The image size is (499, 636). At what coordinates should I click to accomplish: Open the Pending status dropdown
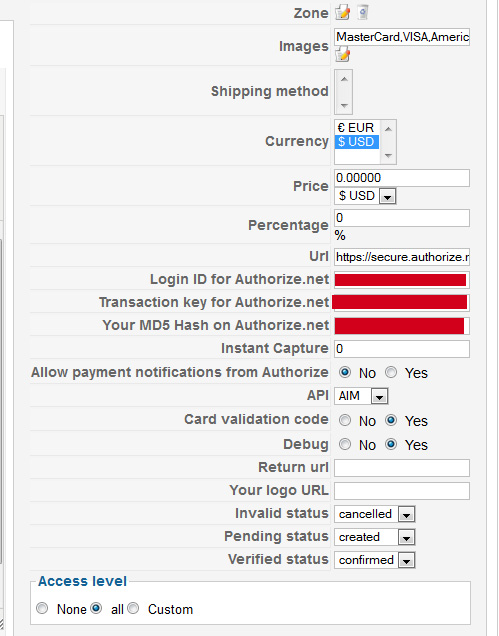click(374, 537)
